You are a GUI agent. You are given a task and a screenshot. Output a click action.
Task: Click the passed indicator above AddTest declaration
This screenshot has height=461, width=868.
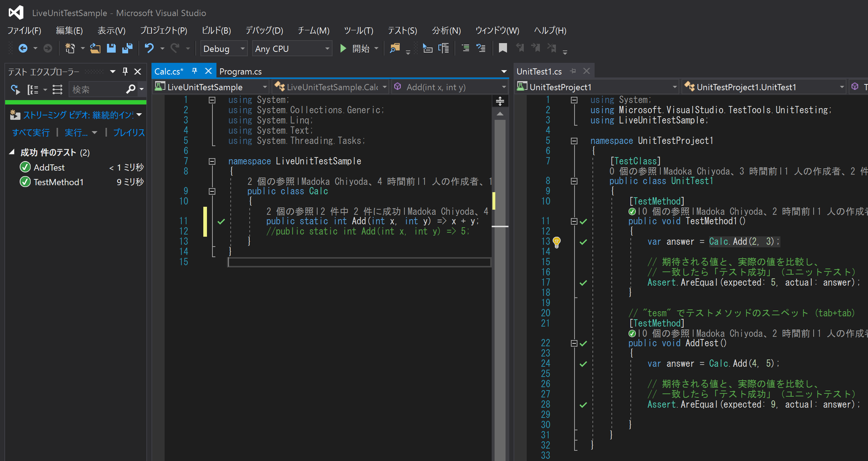(632, 333)
